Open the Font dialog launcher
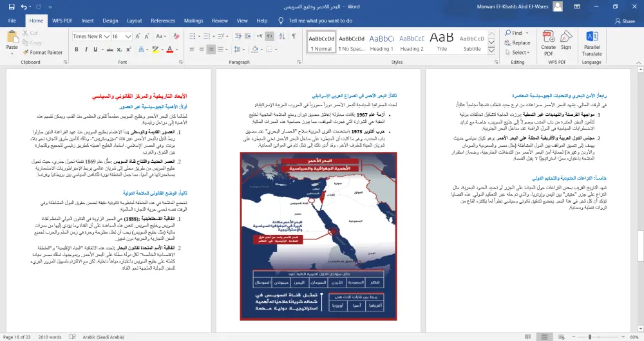The image size is (644, 341). point(181,62)
